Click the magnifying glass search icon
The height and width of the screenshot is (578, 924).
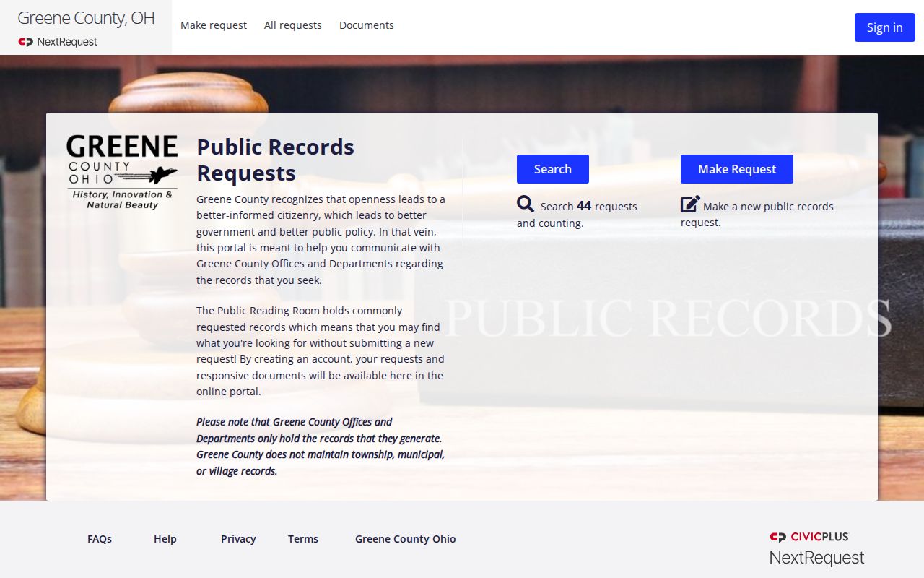[526, 204]
